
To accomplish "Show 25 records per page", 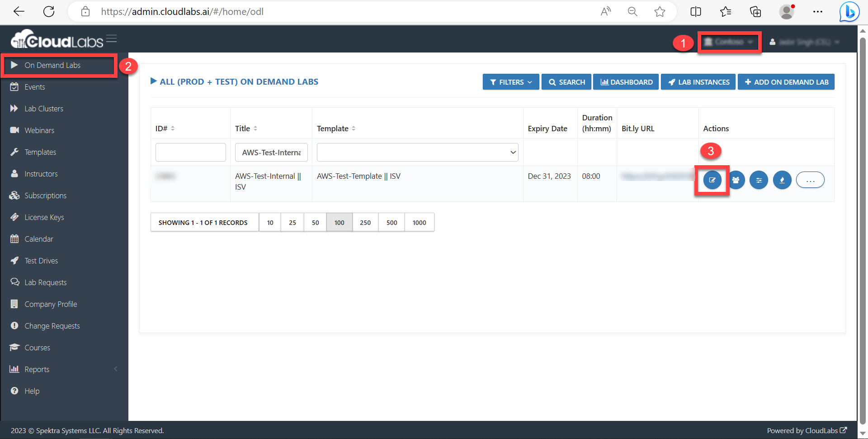I will coord(292,222).
